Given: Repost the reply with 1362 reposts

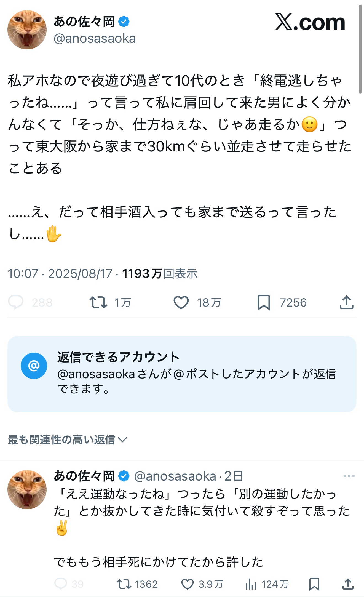Looking at the screenshot, I should (x=124, y=584).
